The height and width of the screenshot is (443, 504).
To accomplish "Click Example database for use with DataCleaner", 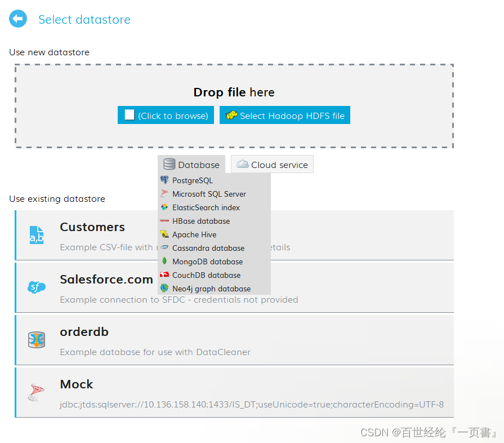I will click(x=155, y=352).
